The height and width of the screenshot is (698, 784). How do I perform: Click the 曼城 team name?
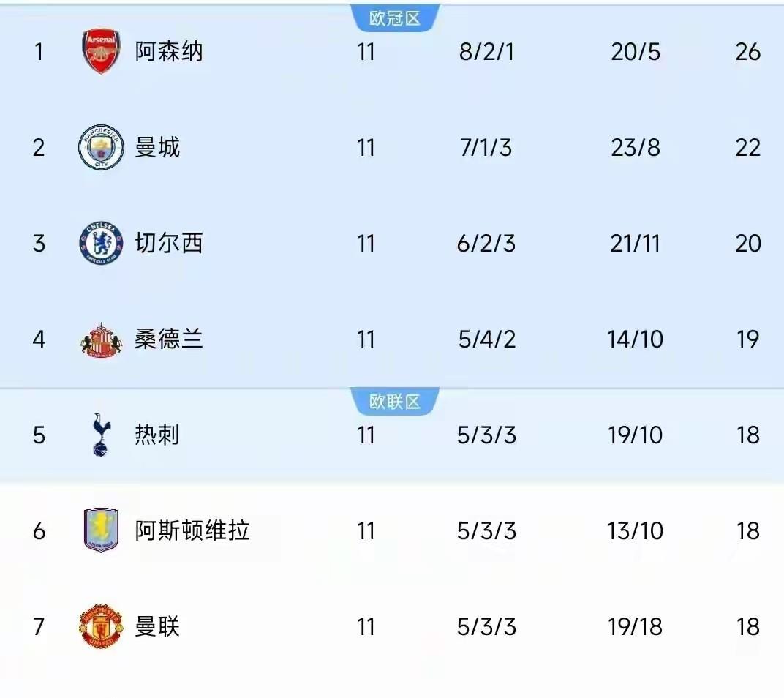click(157, 148)
